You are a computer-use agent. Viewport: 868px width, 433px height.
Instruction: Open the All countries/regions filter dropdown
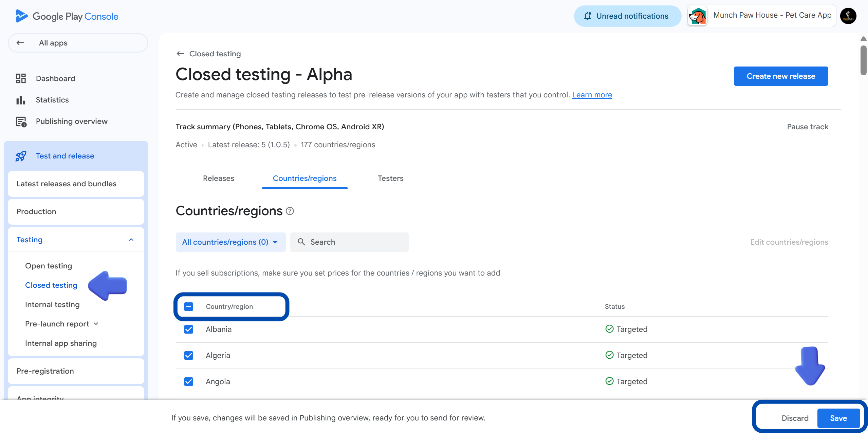tap(230, 242)
